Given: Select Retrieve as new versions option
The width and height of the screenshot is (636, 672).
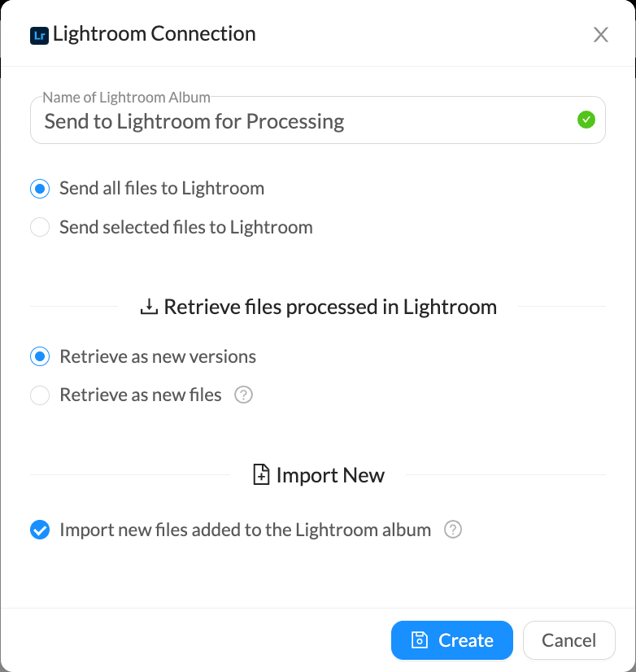Looking at the screenshot, I should pyautogui.click(x=40, y=356).
